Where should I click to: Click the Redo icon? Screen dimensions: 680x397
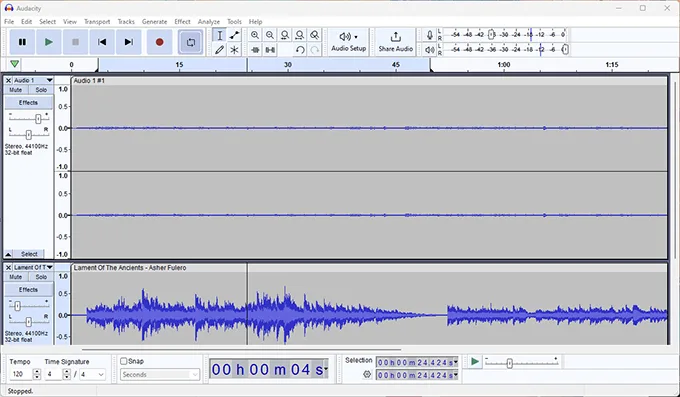pyautogui.click(x=314, y=50)
